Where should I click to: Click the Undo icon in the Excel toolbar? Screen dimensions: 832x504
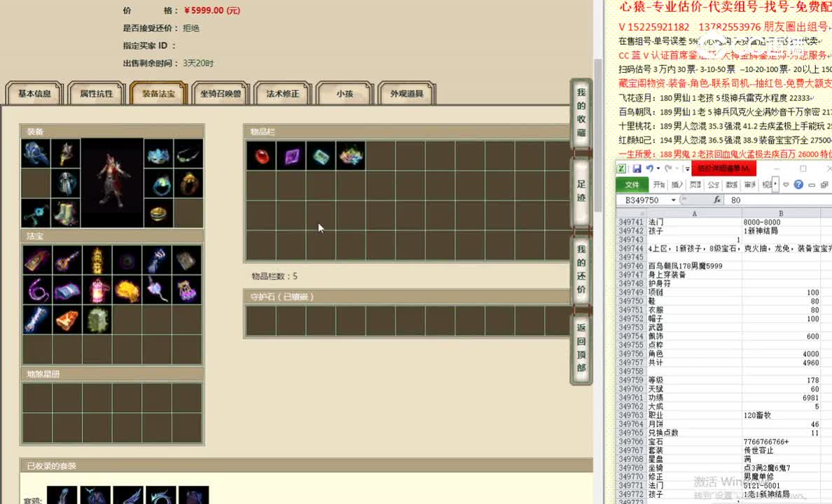click(650, 168)
